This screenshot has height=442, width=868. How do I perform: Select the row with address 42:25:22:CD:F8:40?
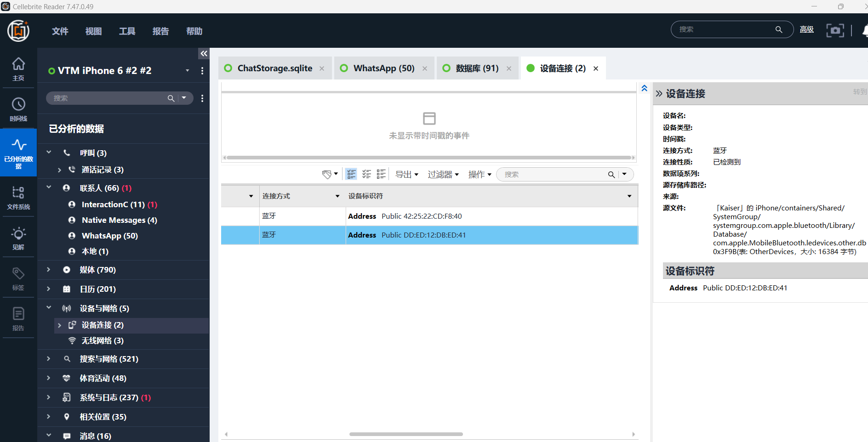(x=429, y=216)
